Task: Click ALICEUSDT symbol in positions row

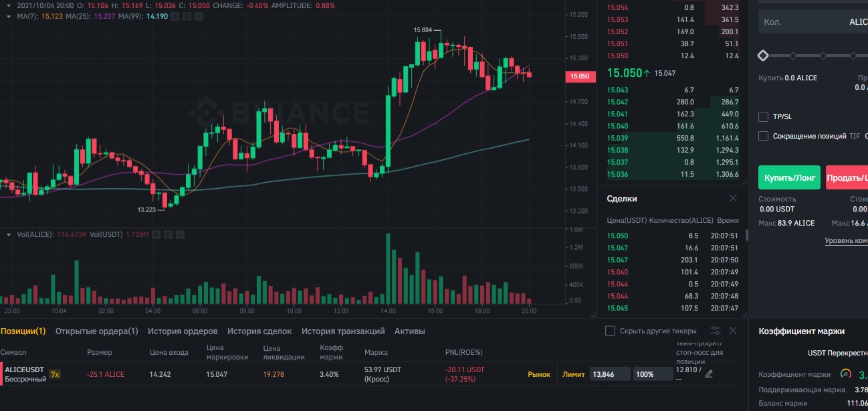Action: click(x=25, y=369)
